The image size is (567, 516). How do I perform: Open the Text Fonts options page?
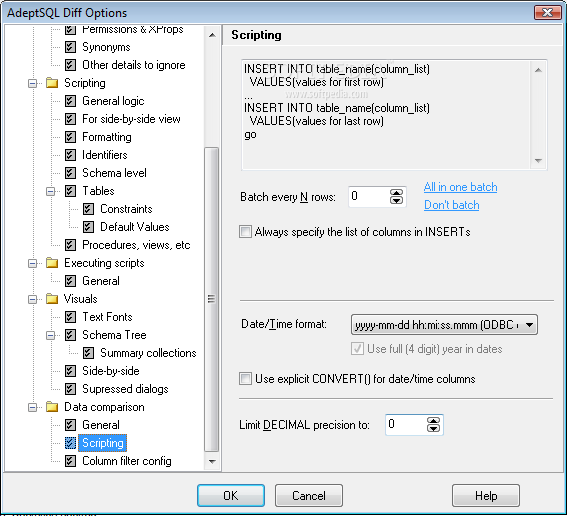click(x=107, y=317)
